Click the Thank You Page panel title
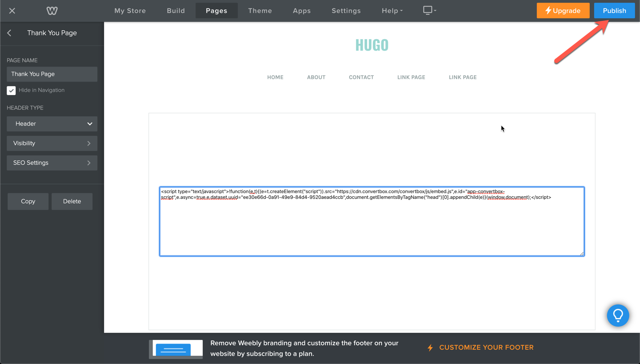 click(52, 33)
